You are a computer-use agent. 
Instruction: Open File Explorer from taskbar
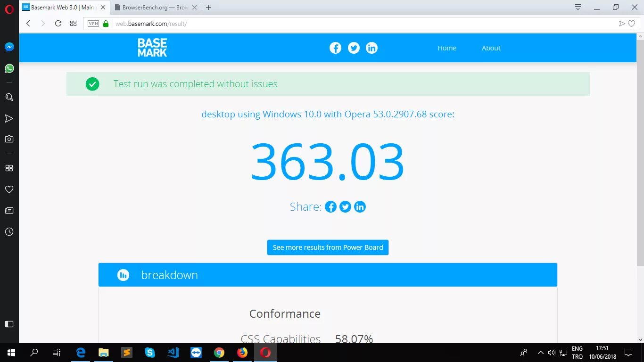point(104,353)
